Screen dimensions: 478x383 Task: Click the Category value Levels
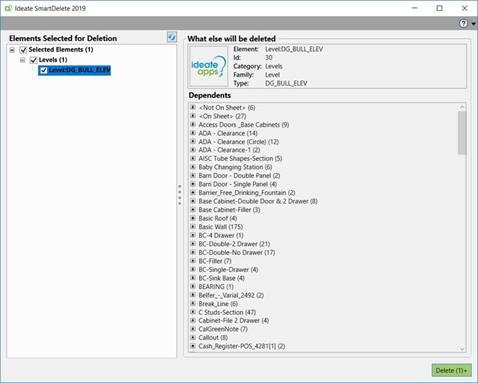coord(274,66)
